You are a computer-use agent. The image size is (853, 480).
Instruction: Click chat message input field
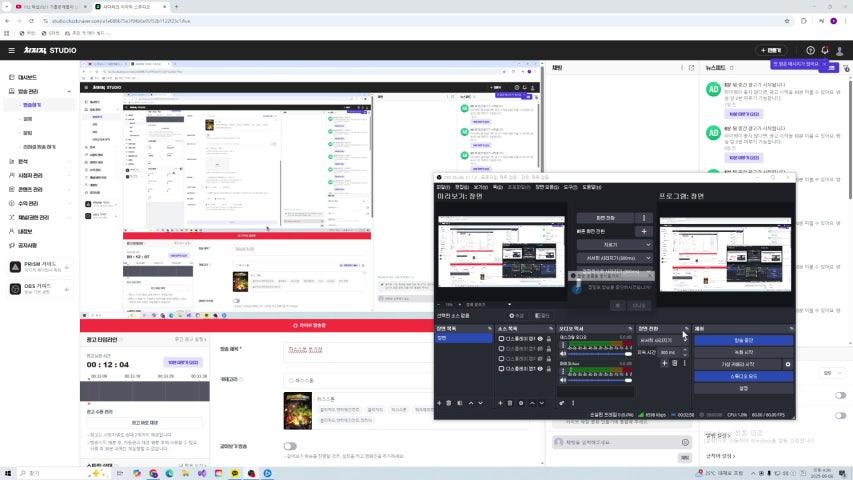click(x=621, y=442)
